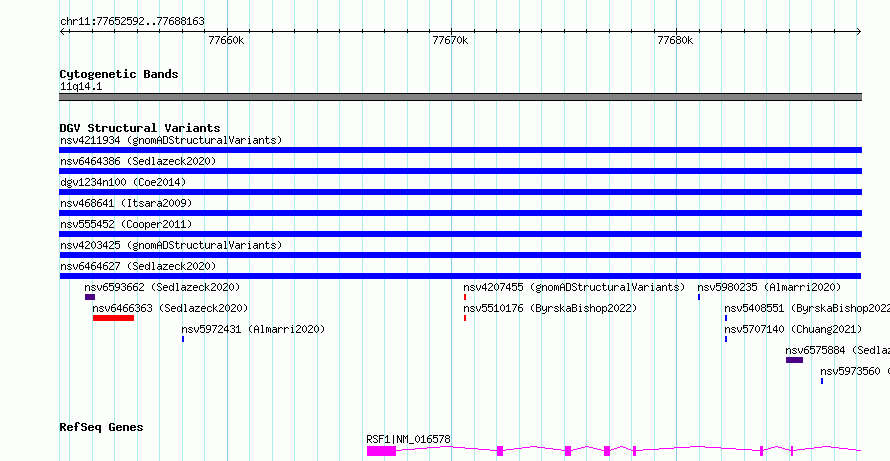Image resolution: width=890 pixels, height=461 pixels.
Task: Click the nsv468641 Itsara2009 label
Action: click(x=126, y=203)
